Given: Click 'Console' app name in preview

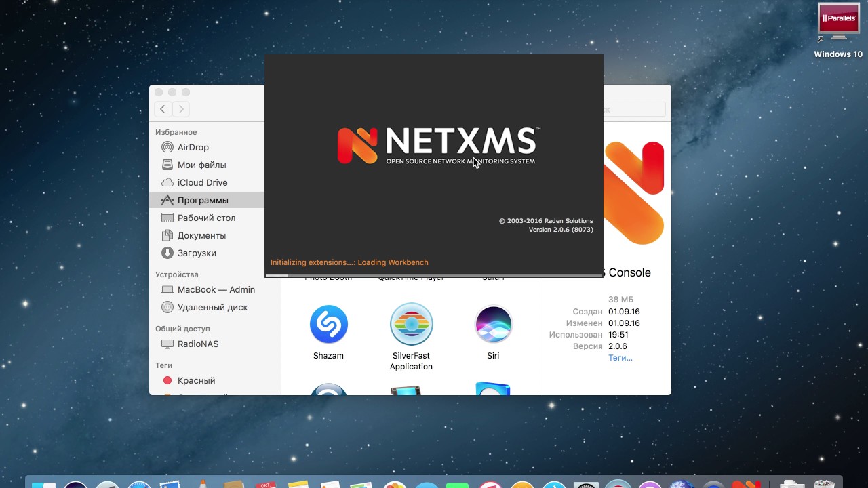Looking at the screenshot, I should pyautogui.click(x=629, y=272).
